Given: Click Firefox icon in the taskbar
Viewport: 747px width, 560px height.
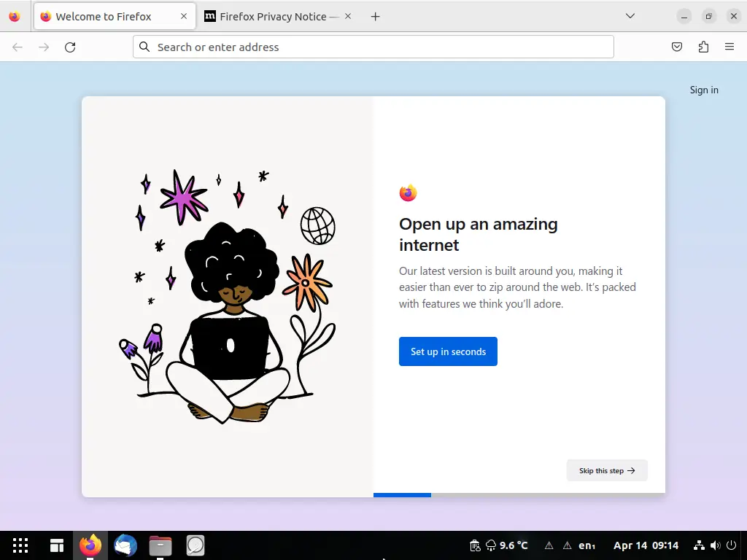Looking at the screenshot, I should [90, 545].
